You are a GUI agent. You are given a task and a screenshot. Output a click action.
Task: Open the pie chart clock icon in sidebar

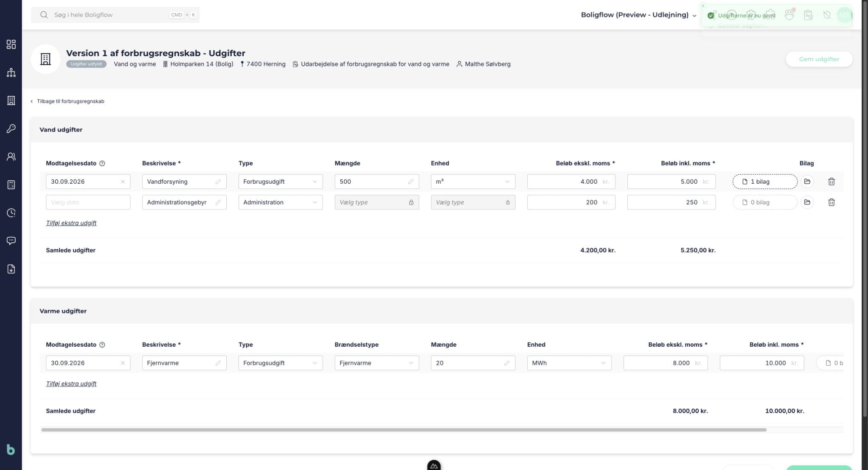tap(11, 213)
